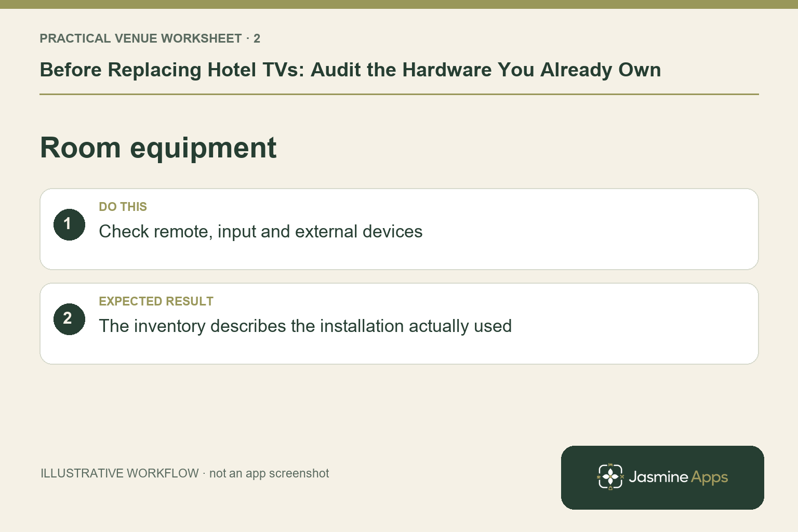Click the 'Room equipment' heading
The width and height of the screenshot is (798, 532).
coord(158,148)
